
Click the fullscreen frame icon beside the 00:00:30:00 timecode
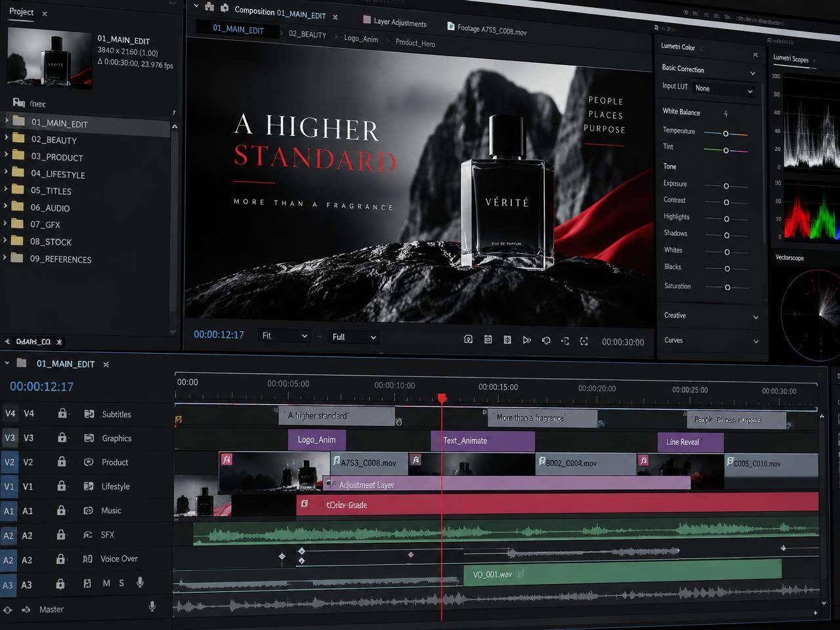coord(584,341)
